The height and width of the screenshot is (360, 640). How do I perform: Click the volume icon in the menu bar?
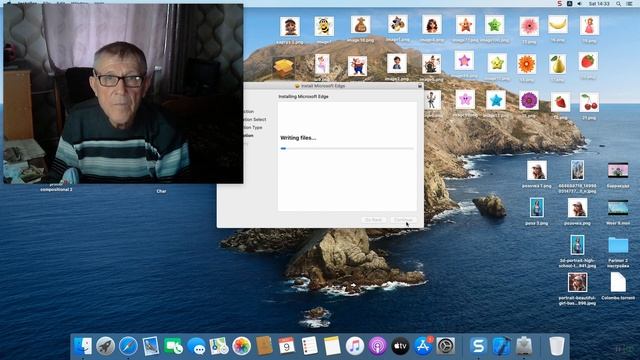tap(580, 3)
